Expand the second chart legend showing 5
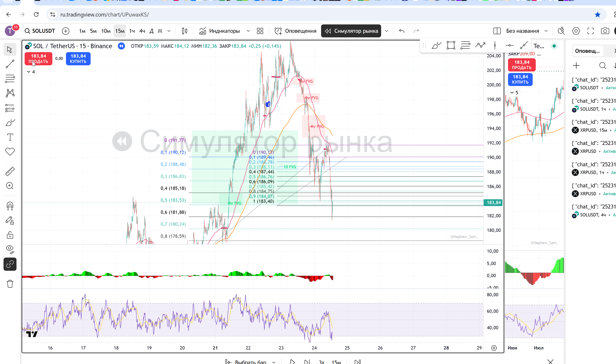Screen dimensions: 616x364 [514, 92]
